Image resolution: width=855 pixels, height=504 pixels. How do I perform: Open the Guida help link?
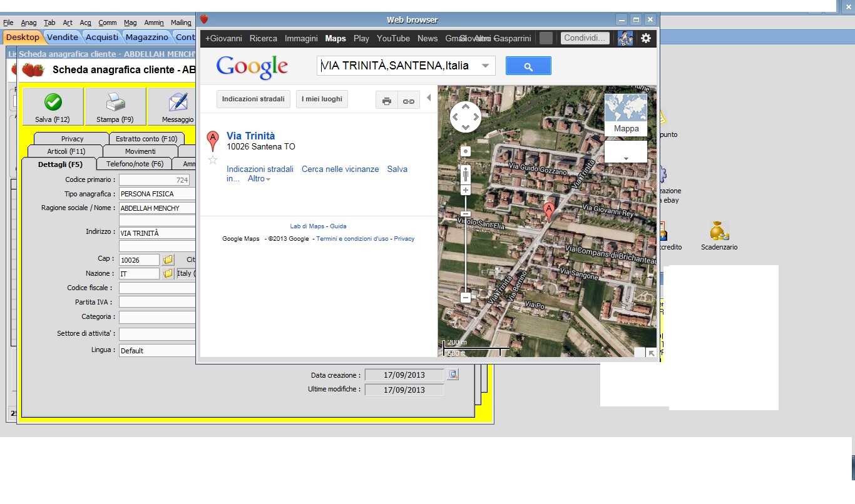point(338,226)
